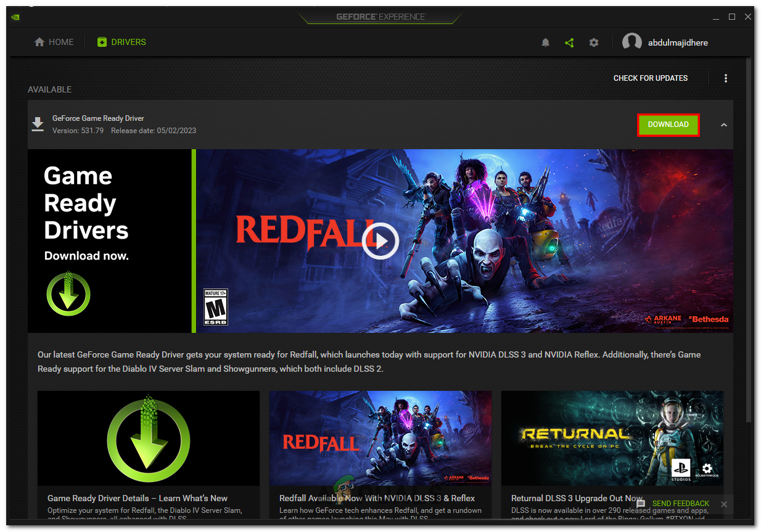Click 'Game Ready Driver Details – Learn What's New'
This screenshot has height=532, width=761.
(x=138, y=498)
